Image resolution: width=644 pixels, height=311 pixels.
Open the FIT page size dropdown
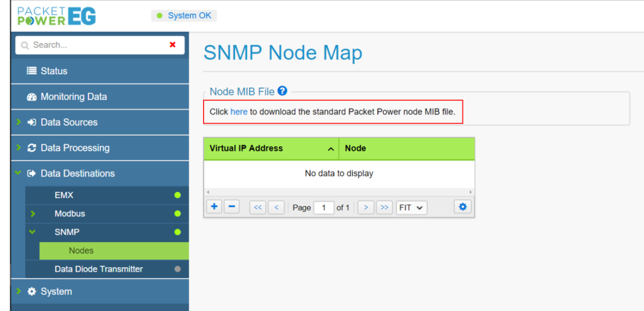click(x=411, y=207)
